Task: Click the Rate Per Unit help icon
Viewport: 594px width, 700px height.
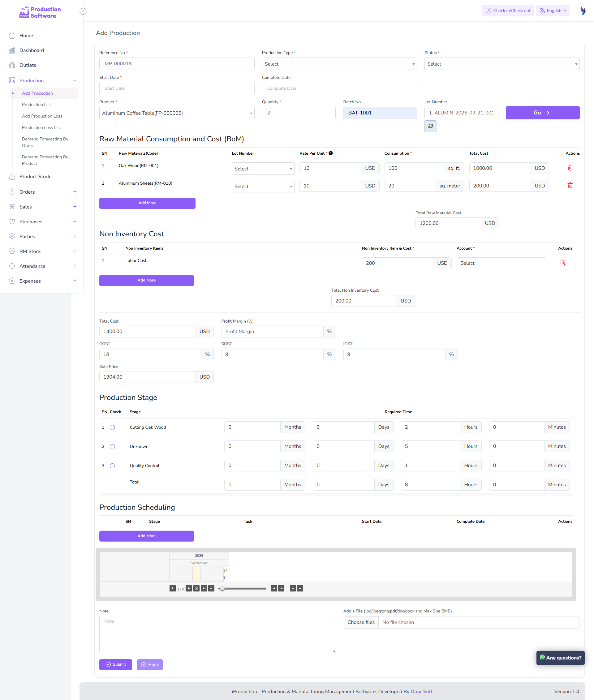Action: 331,153
